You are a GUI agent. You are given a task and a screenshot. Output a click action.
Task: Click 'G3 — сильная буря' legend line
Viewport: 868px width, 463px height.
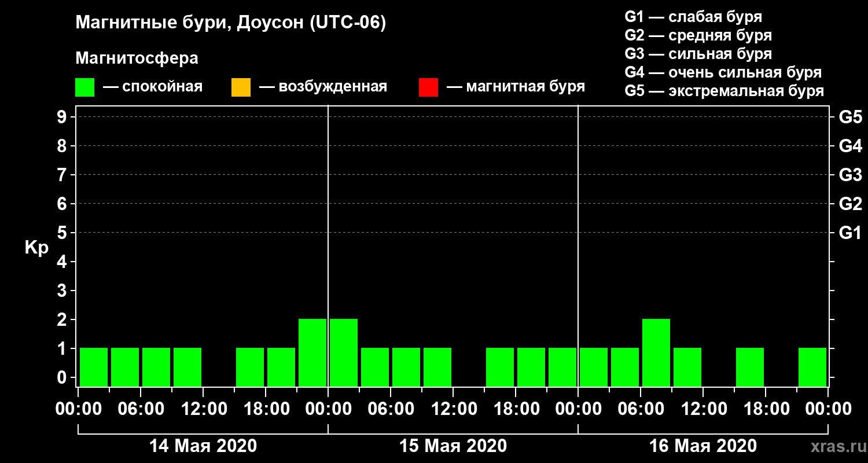click(x=698, y=54)
